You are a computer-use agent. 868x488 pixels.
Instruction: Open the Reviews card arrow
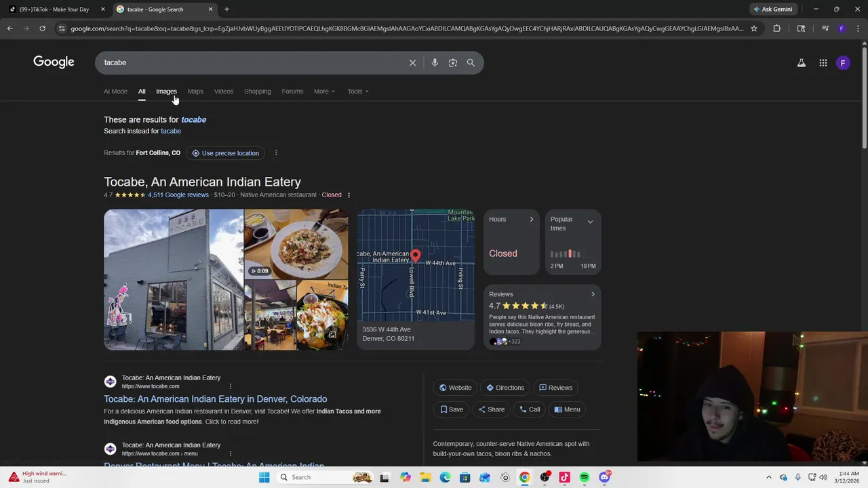coord(593,294)
